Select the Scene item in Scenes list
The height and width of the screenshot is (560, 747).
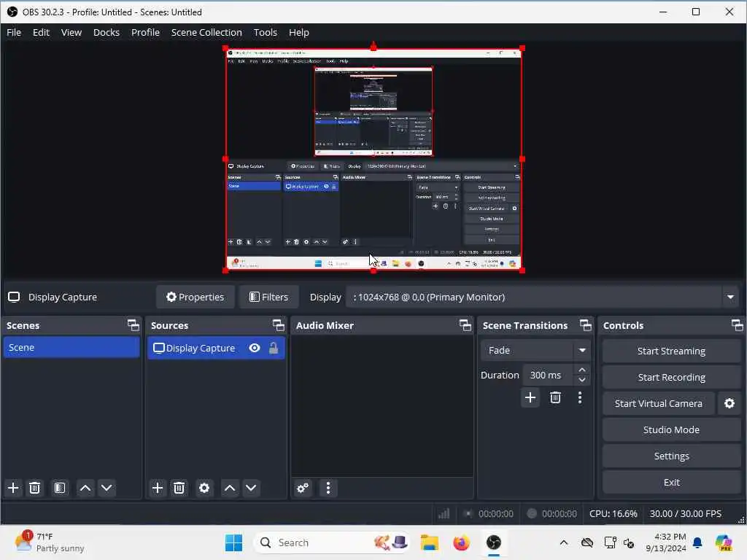pos(71,348)
